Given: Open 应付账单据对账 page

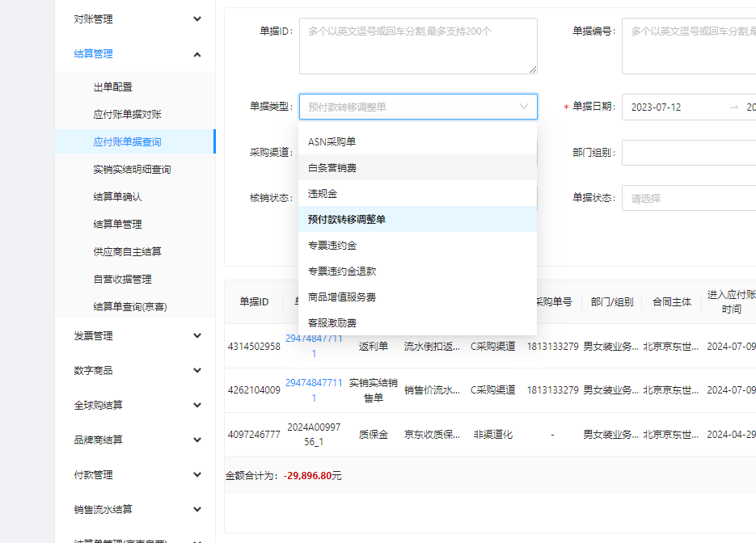Looking at the screenshot, I should (x=127, y=115).
